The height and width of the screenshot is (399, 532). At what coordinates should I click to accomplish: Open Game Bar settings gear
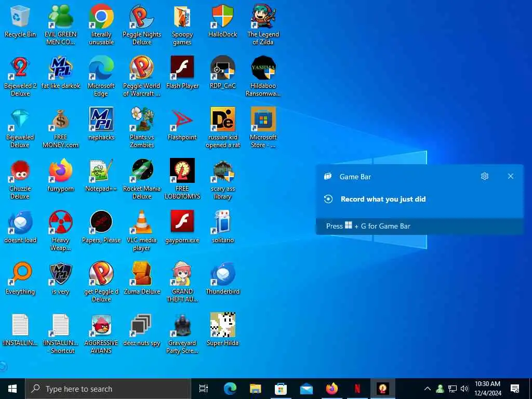pos(485,176)
